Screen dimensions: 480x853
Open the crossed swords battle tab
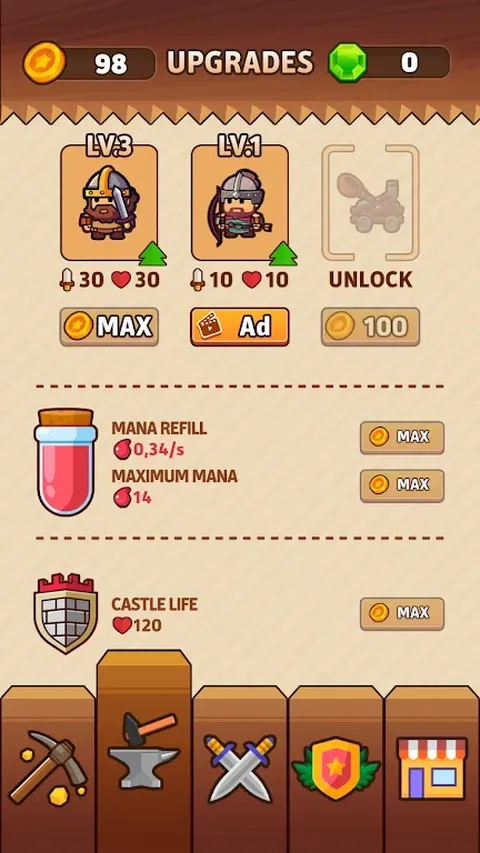pyautogui.click(x=240, y=768)
